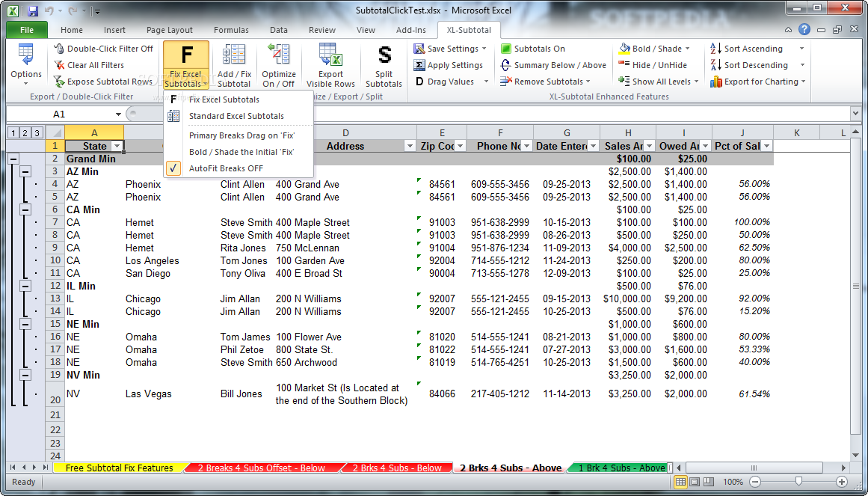Switch to Page Layout view in status bar

[695, 482]
